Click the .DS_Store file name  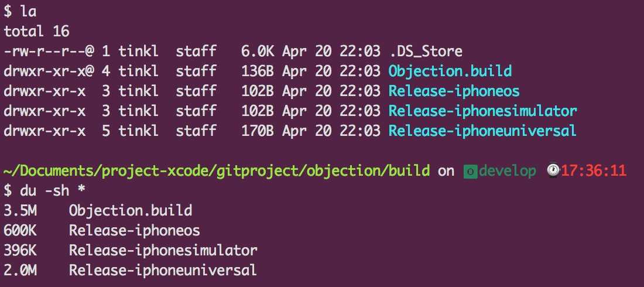425,52
